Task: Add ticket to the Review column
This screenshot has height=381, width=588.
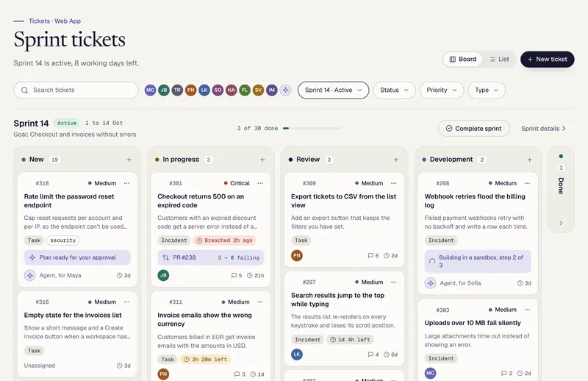Action: pos(396,160)
